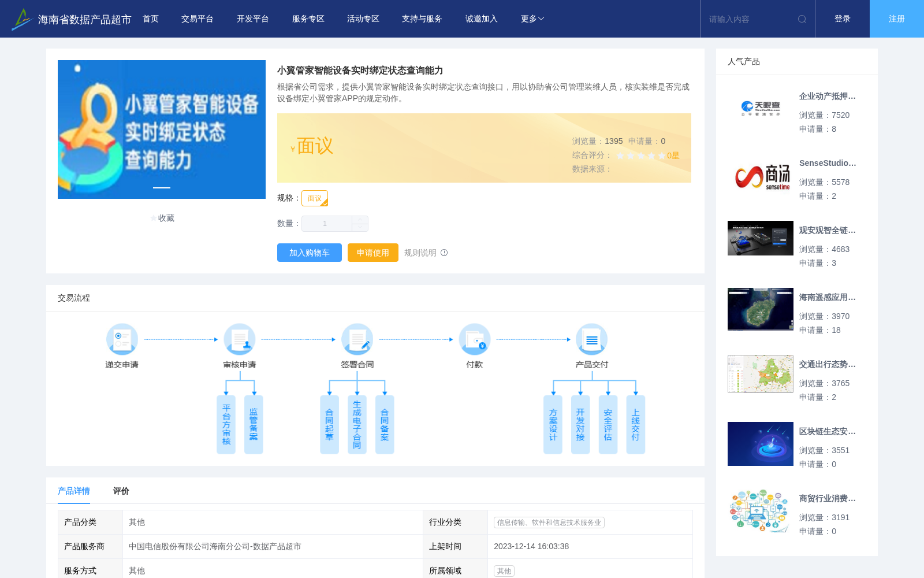Switch to the 产品详情 tab
The image size is (924, 578).
click(x=74, y=491)
